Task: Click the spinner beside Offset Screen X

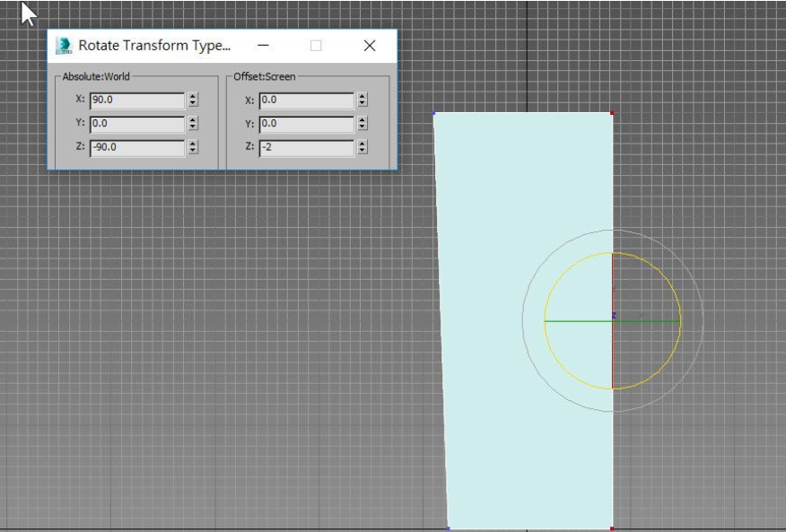Action: [x=362, y=100]
